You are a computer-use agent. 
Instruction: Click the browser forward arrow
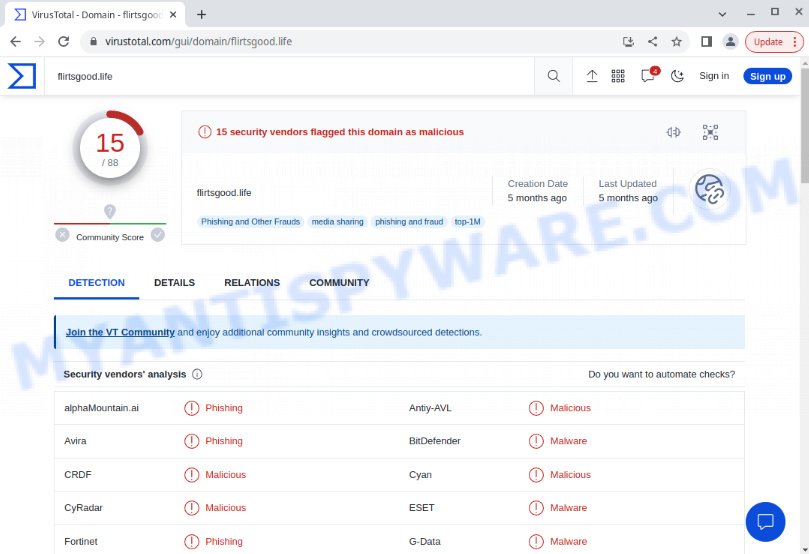[39, 42]
